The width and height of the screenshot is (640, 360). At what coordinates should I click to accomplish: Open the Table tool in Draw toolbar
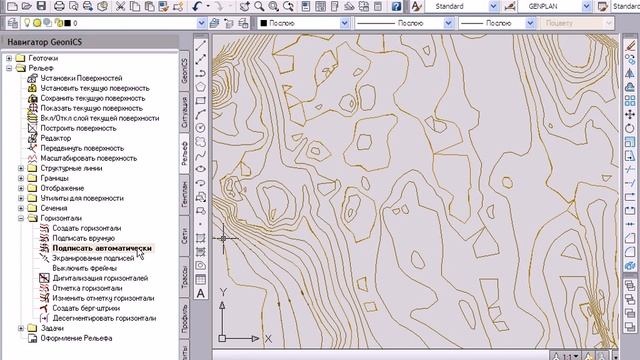tap(200, 280)
